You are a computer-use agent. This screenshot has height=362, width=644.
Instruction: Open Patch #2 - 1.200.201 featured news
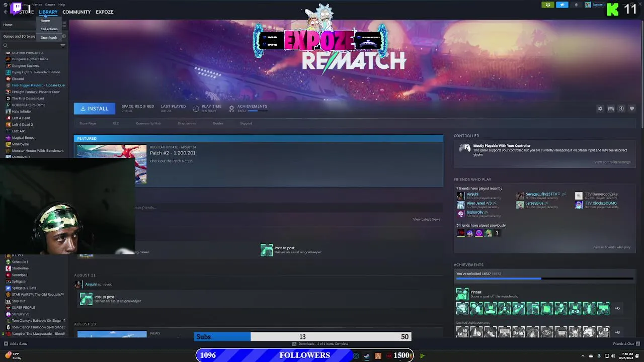click(173, 153)
